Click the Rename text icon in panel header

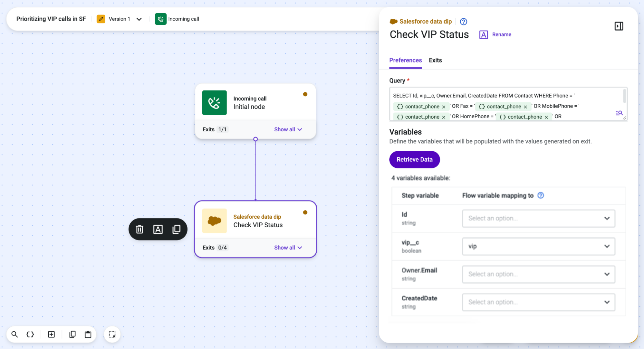pos(483,34)
